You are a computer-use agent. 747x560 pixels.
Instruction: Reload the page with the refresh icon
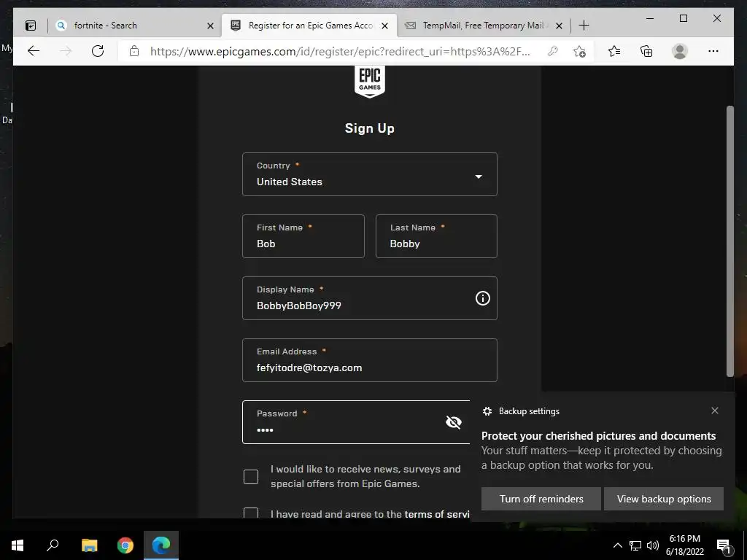click(x=98, y=51)
